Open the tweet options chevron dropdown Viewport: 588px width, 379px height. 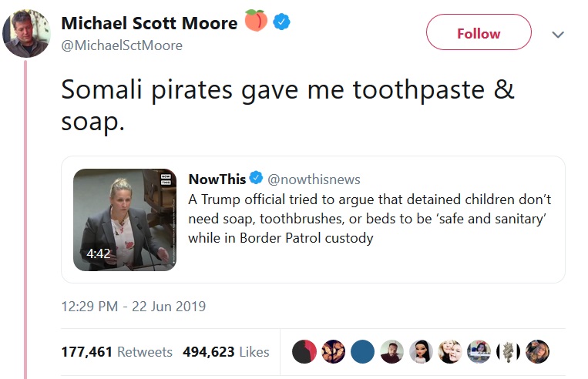pyautogui.click(x=559, y=35)
